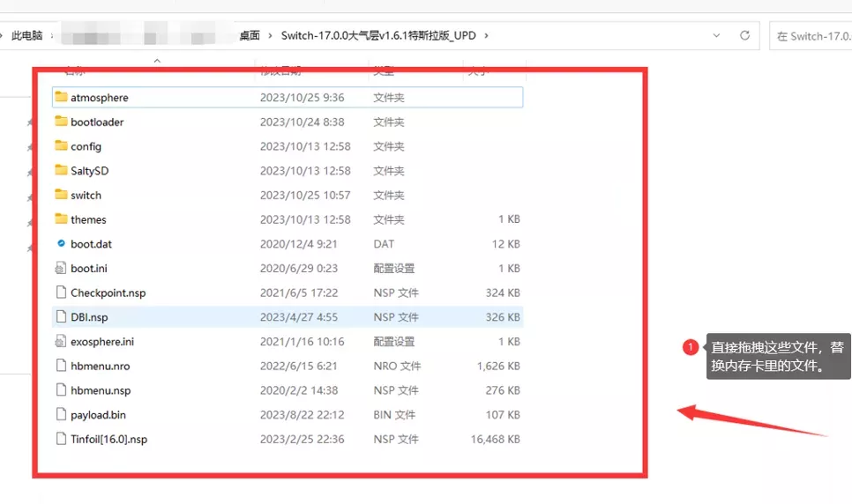Select the Checkpoint.nsp file name
Screen dimensions: 852x504
tap(108, 293)
